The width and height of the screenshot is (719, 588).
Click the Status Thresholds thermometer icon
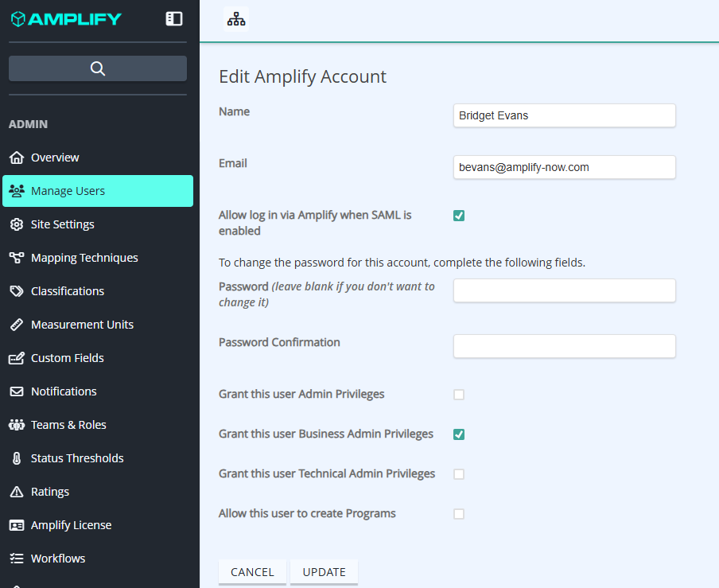point(17,458)
